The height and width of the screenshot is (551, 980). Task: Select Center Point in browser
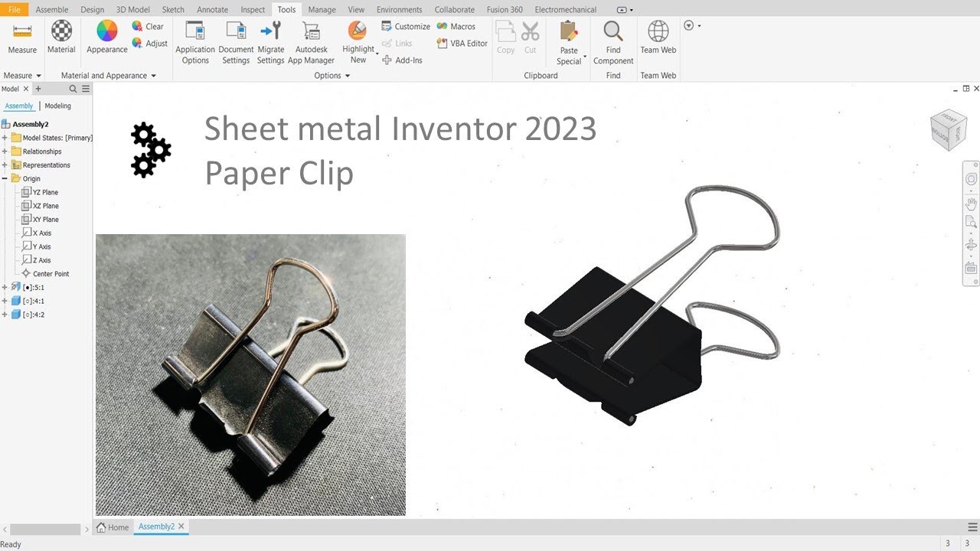click(46, 274)
